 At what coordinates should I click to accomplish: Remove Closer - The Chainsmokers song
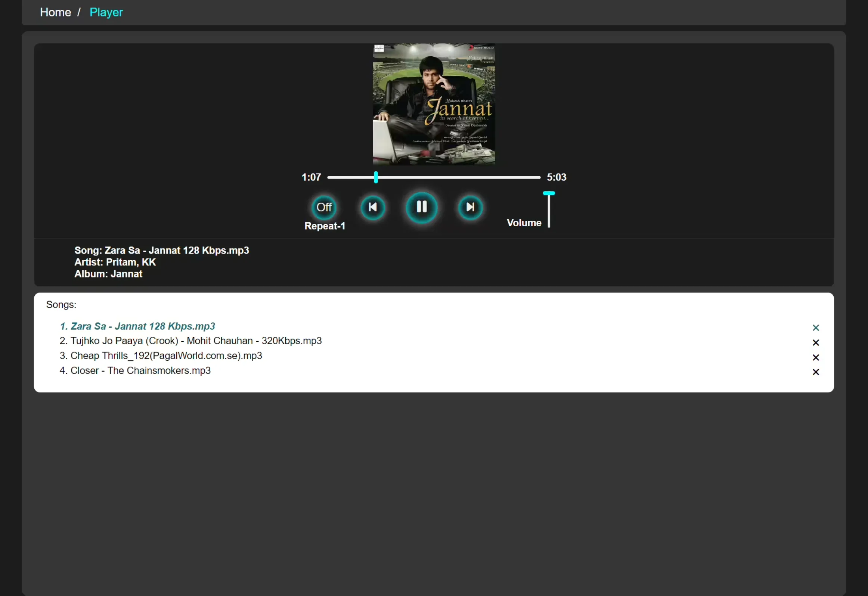(x=816, y=372)
